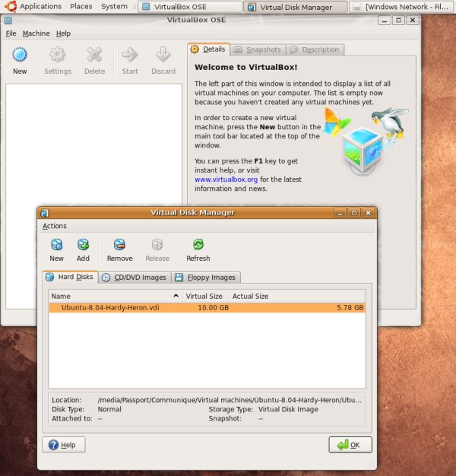
Task: Click the 5.78 GB actual size cell
Action: pos(350,308)
